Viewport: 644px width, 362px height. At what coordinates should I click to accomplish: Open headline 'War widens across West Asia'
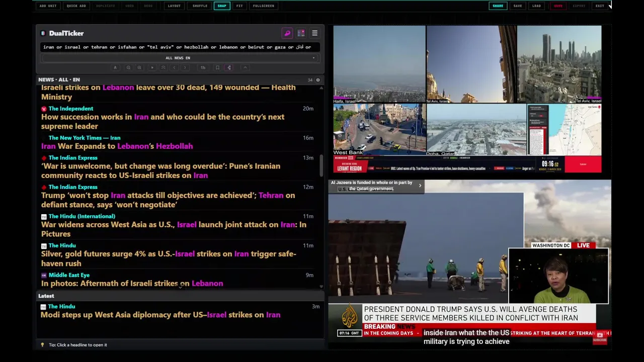tap(174, 229)
